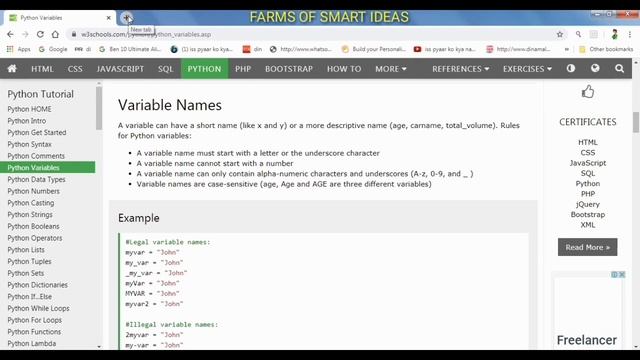The width and height of the screenshot is (640, 360).
Task: Click the W3Schools home icon
Action: (x=12, y=69)
